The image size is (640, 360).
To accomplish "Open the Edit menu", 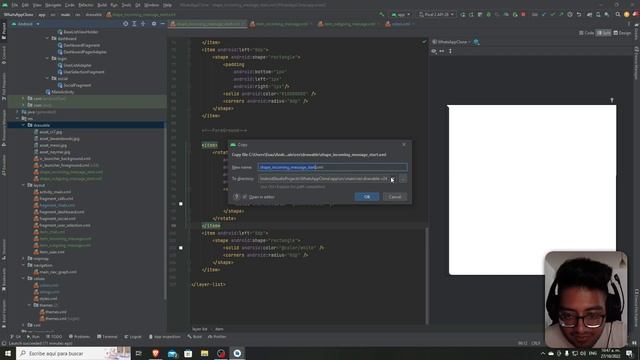I will click(25, 5).
